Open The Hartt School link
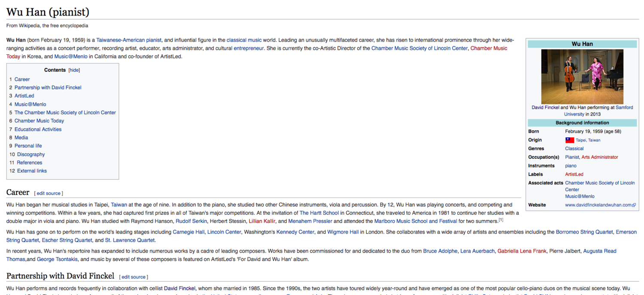Screen dimensions: 644x295 click(x=319, y=213)
